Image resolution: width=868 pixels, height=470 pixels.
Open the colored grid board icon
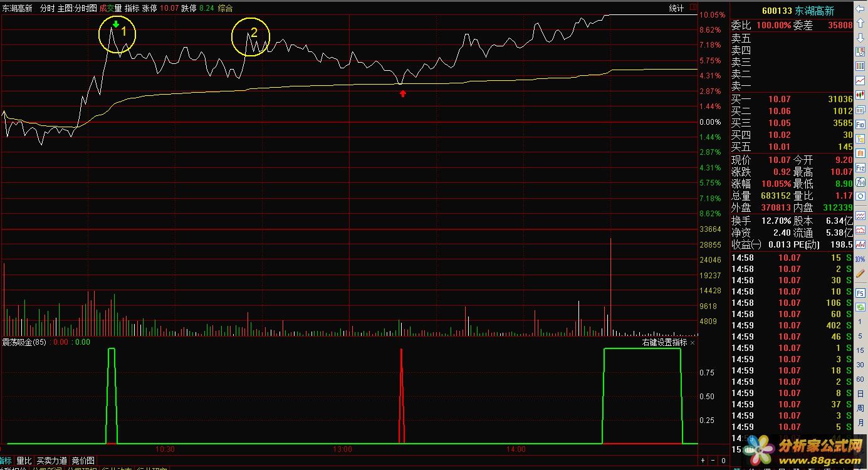click(x=860, y=66)
